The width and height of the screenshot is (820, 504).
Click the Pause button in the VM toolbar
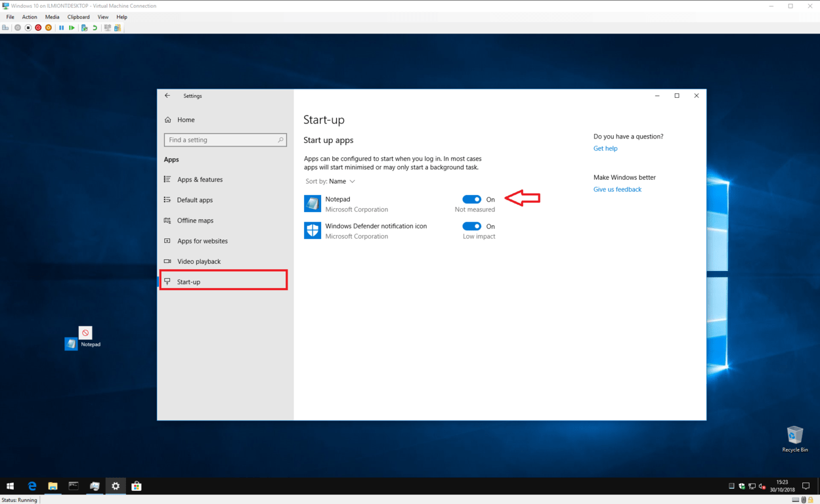pyautogui.click(x=62, y=28)
